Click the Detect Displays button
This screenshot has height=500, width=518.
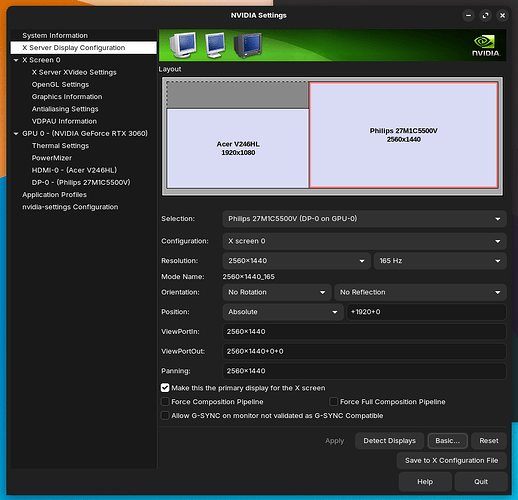click(389, 441)
